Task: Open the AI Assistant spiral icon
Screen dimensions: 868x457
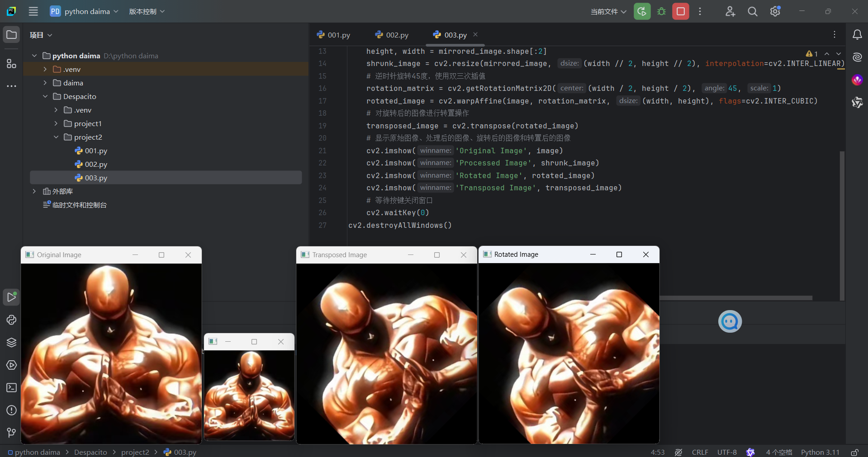Action: click(x=857, y=57)
